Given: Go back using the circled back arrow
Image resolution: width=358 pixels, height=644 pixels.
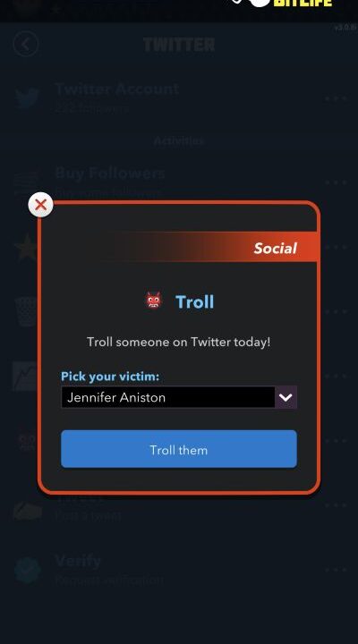Looking at the screenshot, I should (26, 44).
